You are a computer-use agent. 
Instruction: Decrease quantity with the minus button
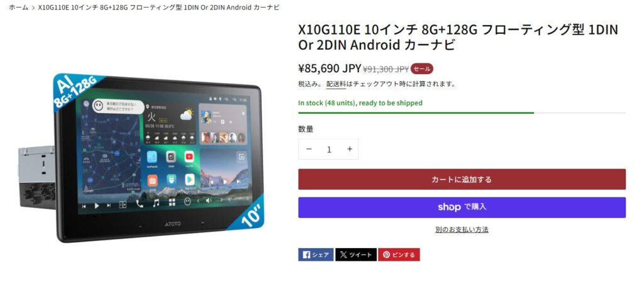[309, 149]
